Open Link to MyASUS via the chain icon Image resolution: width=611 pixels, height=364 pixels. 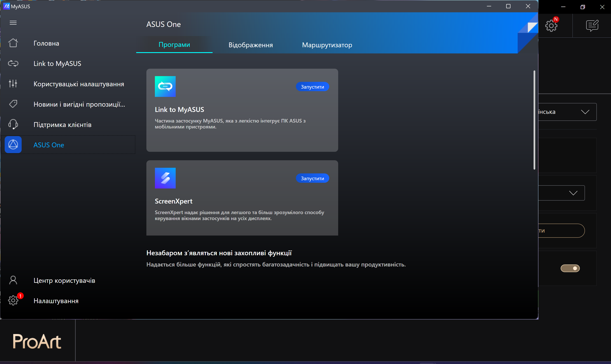(x=13, y=63)
